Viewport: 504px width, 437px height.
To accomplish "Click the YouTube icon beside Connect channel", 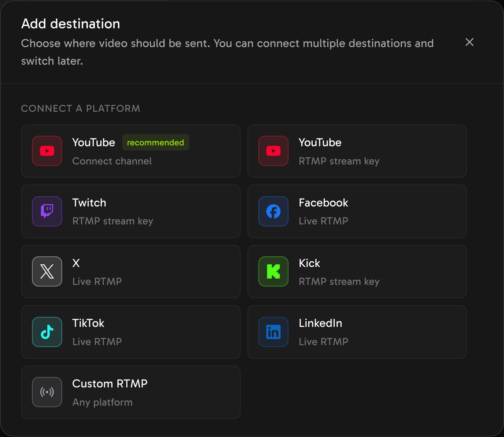I will pyautogui.click(x=47, y=151).
